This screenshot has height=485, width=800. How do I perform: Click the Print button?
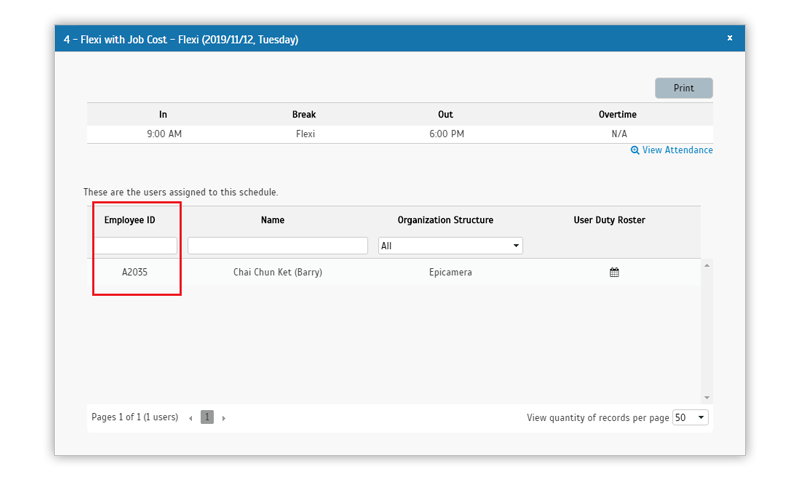pyautogui.click(x=684, y=88)
